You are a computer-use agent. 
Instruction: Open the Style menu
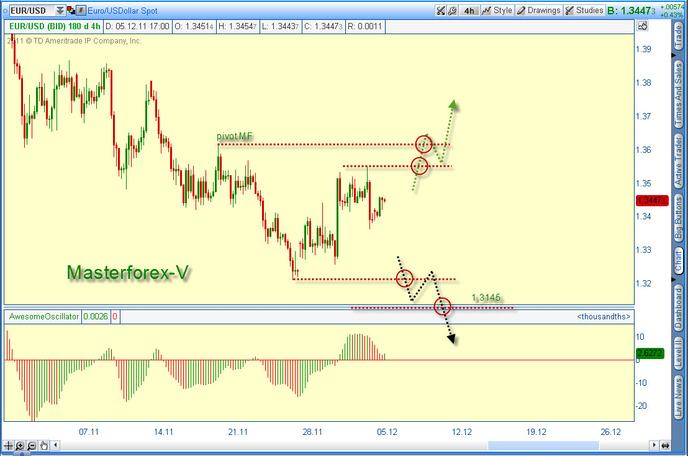496,10
